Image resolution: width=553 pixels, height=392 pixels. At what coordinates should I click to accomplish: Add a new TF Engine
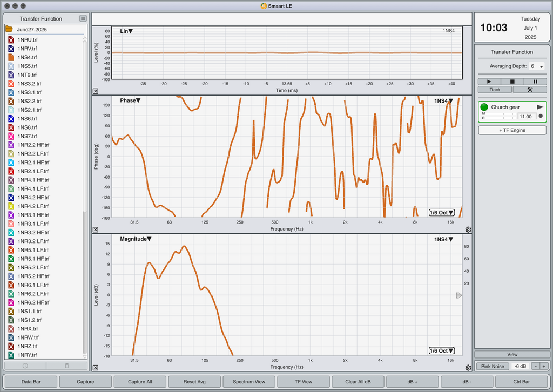pos(512,130)
